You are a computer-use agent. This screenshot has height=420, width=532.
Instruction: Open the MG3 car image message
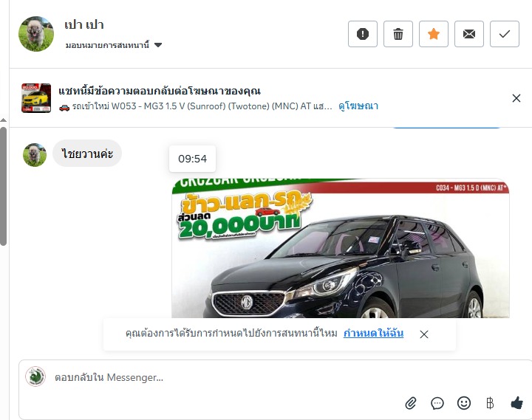pos(341,248)
